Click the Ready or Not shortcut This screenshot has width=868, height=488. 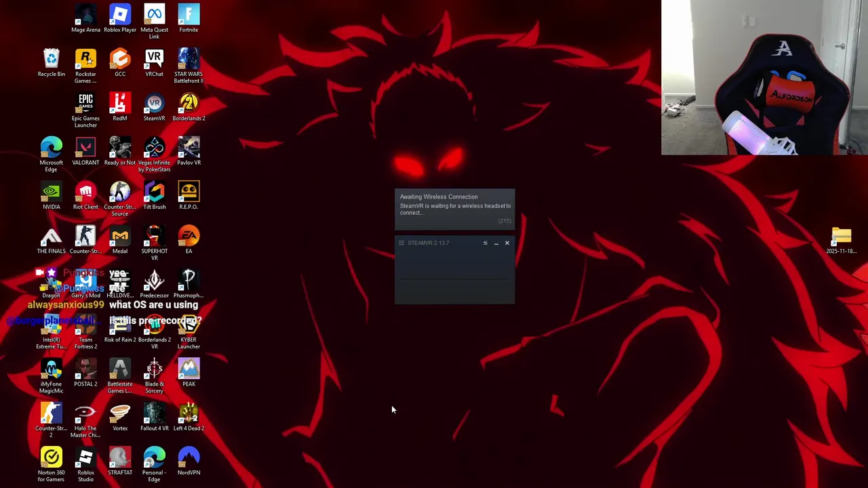(120, 151)
